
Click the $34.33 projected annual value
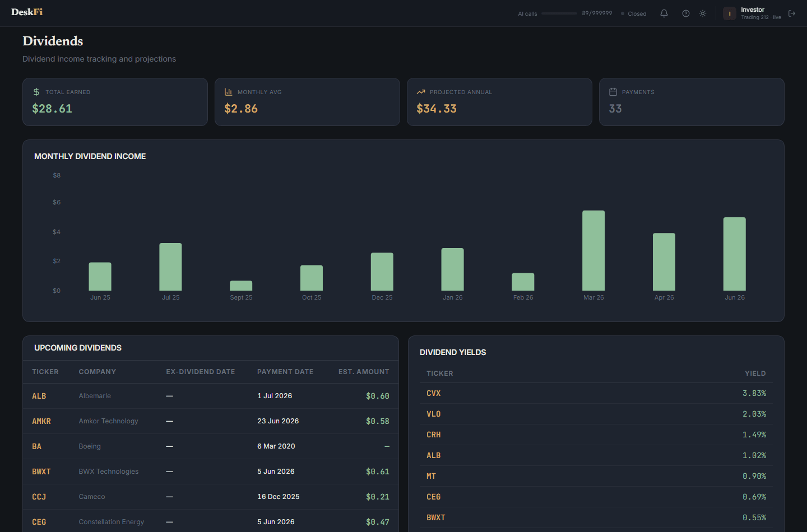click(x=437, y=109)
